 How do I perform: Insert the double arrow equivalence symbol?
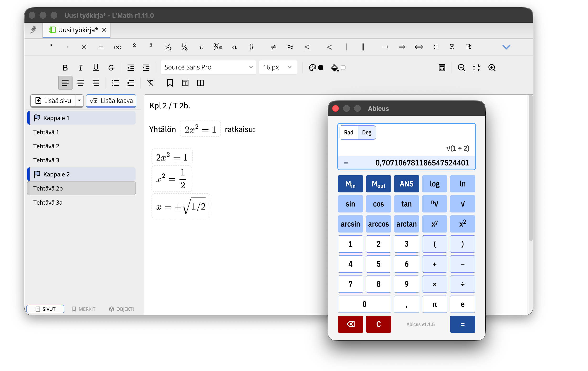click(419, 47)
